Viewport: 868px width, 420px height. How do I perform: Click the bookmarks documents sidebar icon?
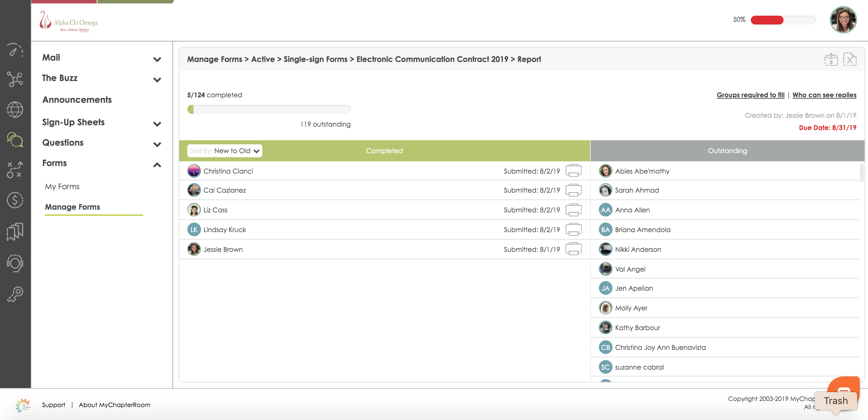click(x=15, y=231)
